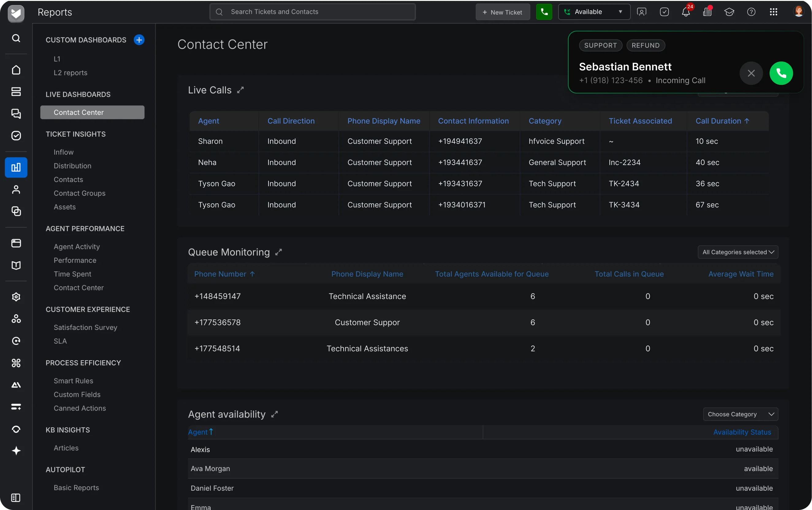
Task: Open Home icon in left rail
Action: coord(16,70)
